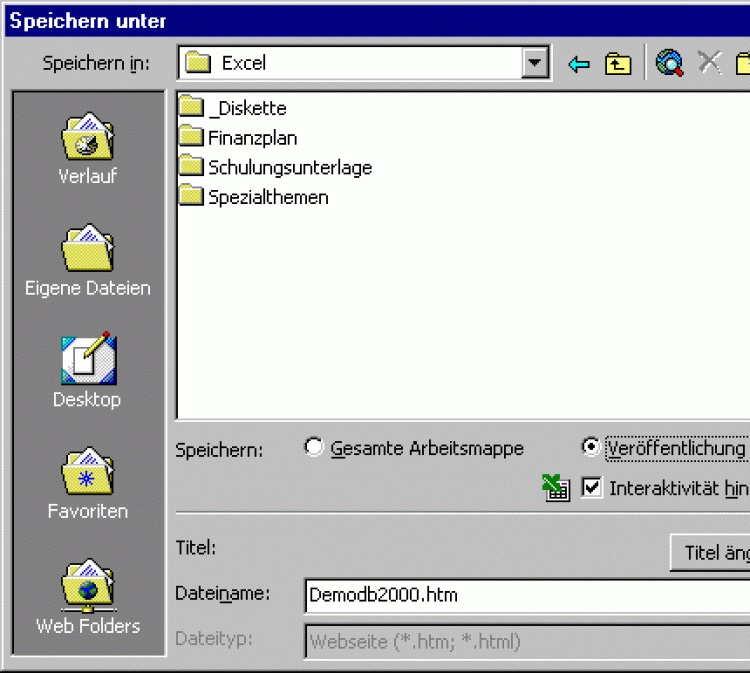The width and height of the screenshot is (750, 673).
Task: Uncheck the Interaktivität hinzufügen checkbox
Action: click(592, 488)
